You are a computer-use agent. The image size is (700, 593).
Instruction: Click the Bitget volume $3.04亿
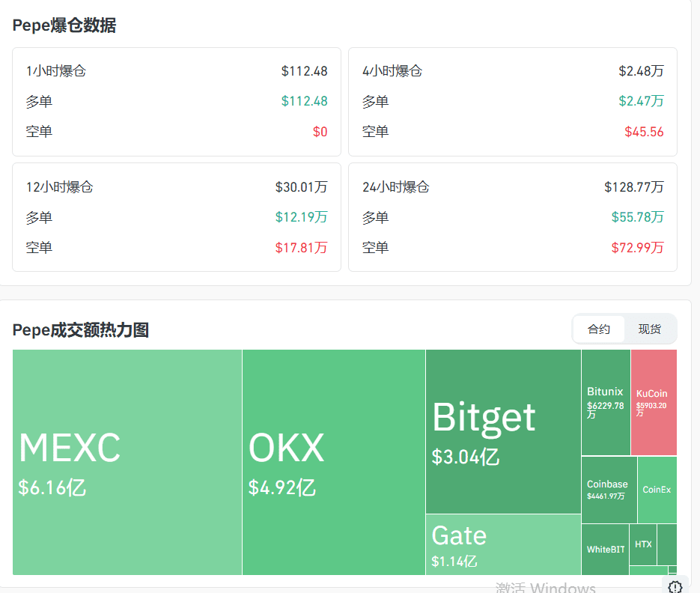466,457
